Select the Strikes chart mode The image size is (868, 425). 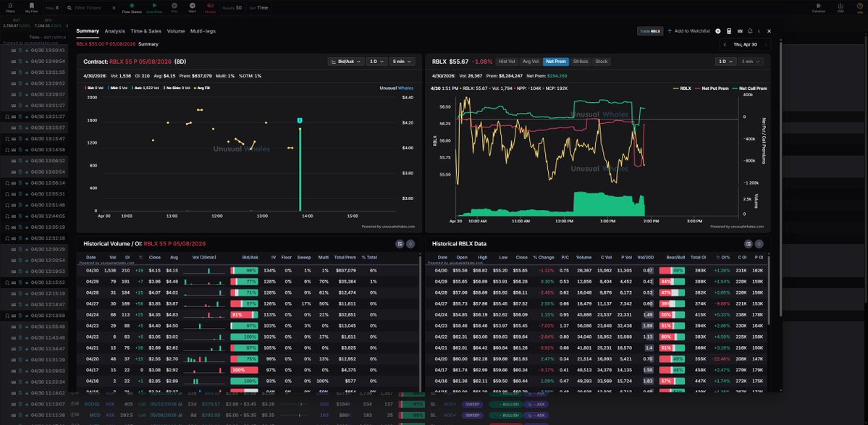coord(581,62)
